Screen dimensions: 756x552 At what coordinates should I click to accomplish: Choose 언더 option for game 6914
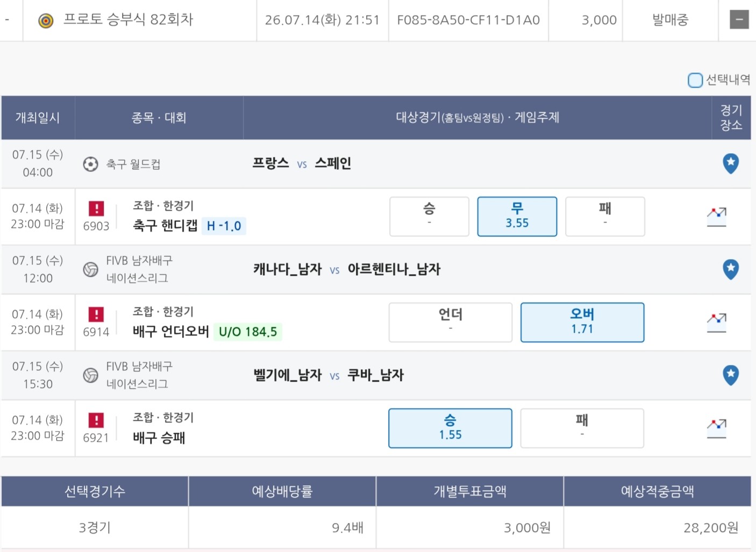(451, 322)
